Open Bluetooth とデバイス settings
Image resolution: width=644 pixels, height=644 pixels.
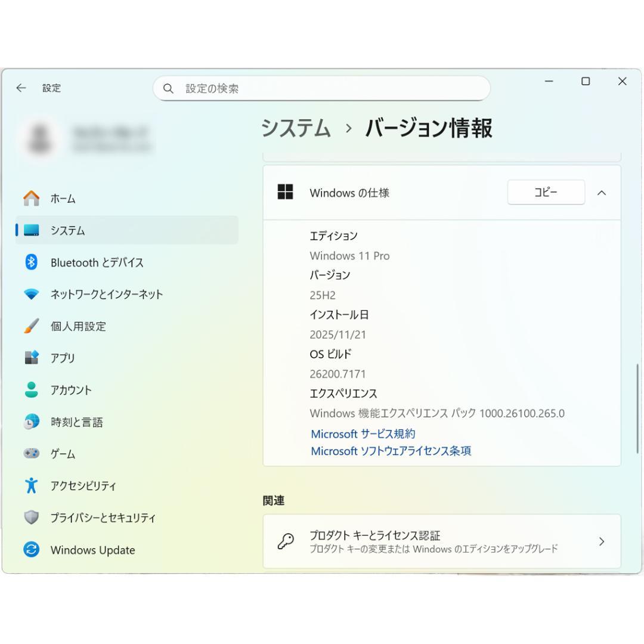coord(97,262)
